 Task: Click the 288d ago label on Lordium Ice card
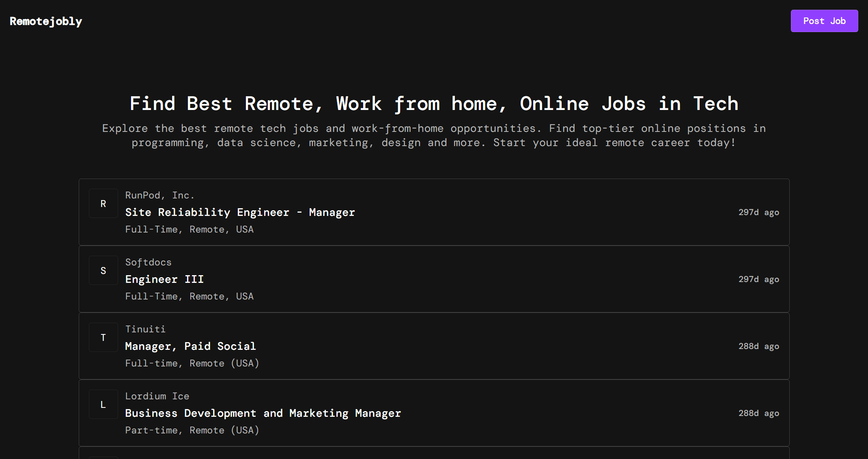pyautogui.click(x=758, y=413)
